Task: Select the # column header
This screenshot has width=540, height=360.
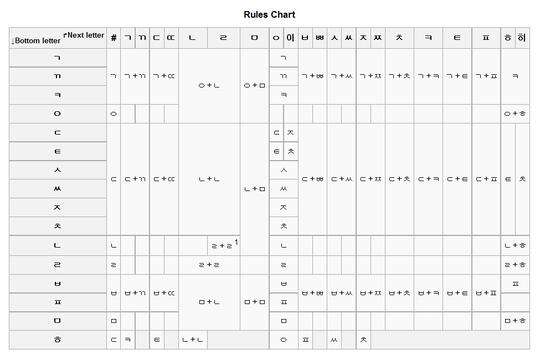Action: click(x=114, y=38)
